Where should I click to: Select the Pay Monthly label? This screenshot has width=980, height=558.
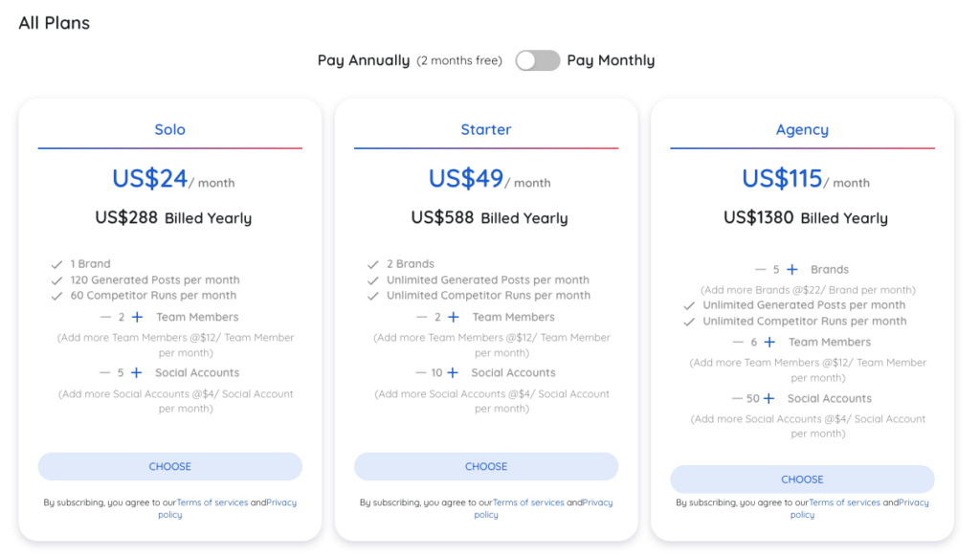(x=611, y=60)
